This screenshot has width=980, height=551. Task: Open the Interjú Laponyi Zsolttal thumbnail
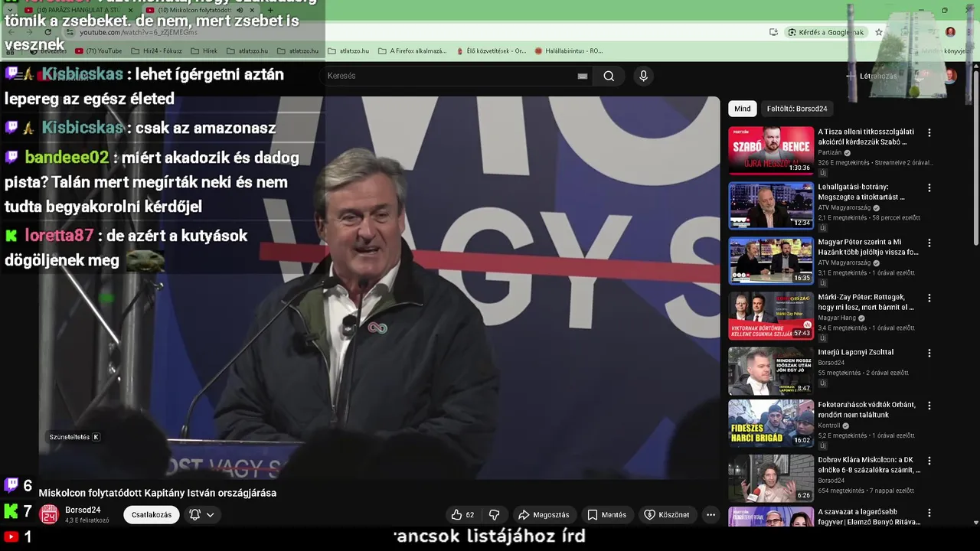(771, 371)
